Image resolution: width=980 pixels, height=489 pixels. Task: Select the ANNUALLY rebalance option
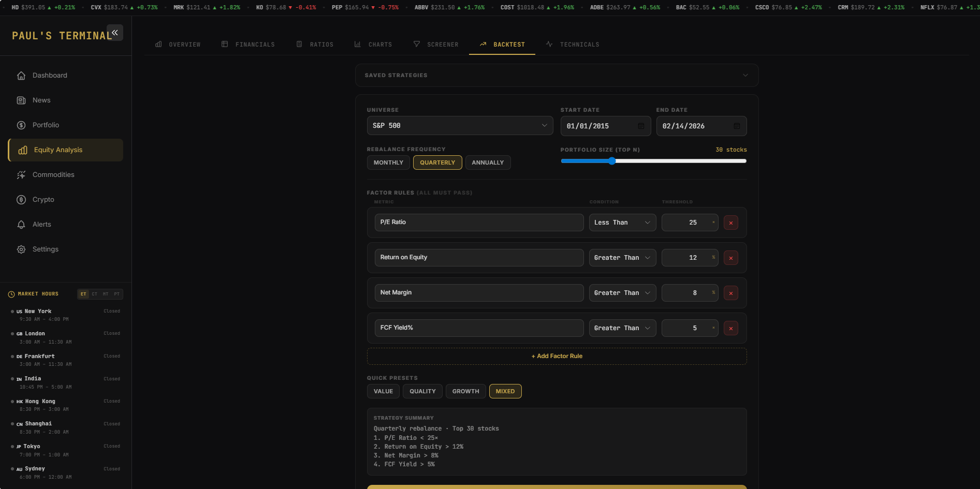pos(487,162)
